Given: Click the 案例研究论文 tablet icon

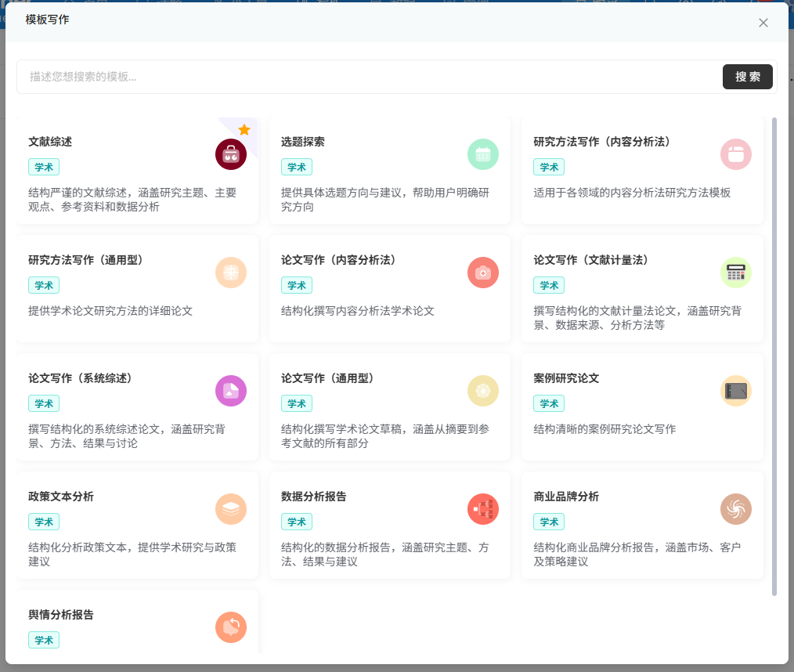Looking at the screenshot, I should click(735, 391).
